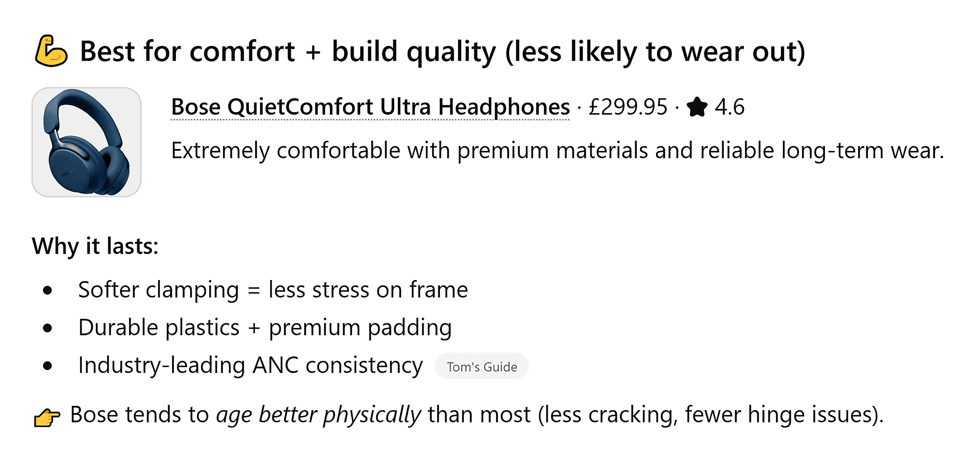Click the Why it lasts heading

[x=95, y=246]
